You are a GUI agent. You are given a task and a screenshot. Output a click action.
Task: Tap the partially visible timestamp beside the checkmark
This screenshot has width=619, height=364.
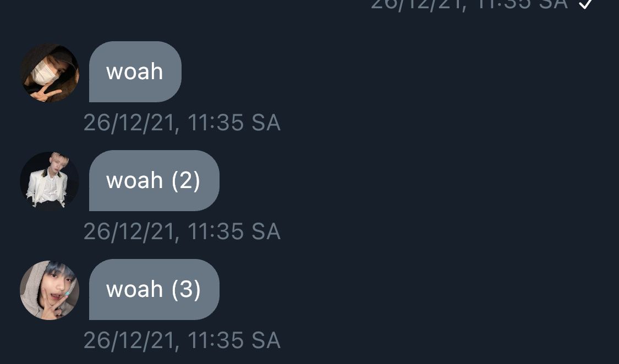469,5
